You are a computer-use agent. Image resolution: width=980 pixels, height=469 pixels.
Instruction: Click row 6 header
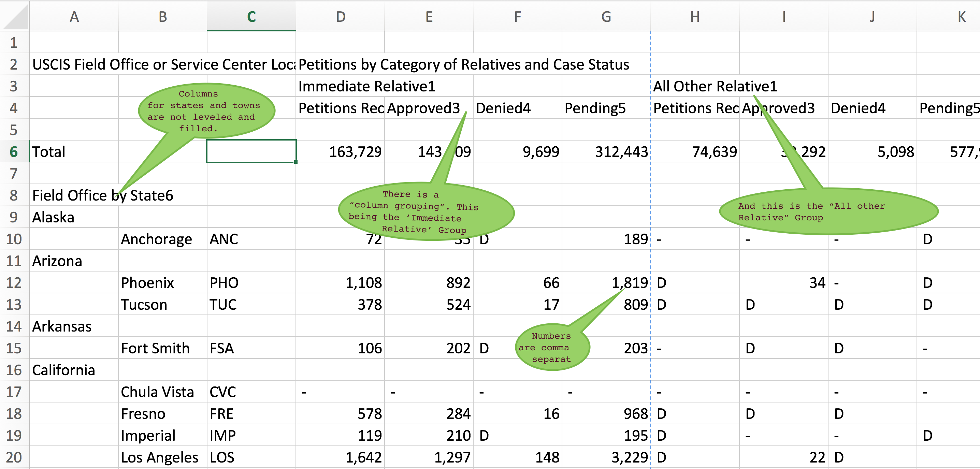[x=14, y=152]
